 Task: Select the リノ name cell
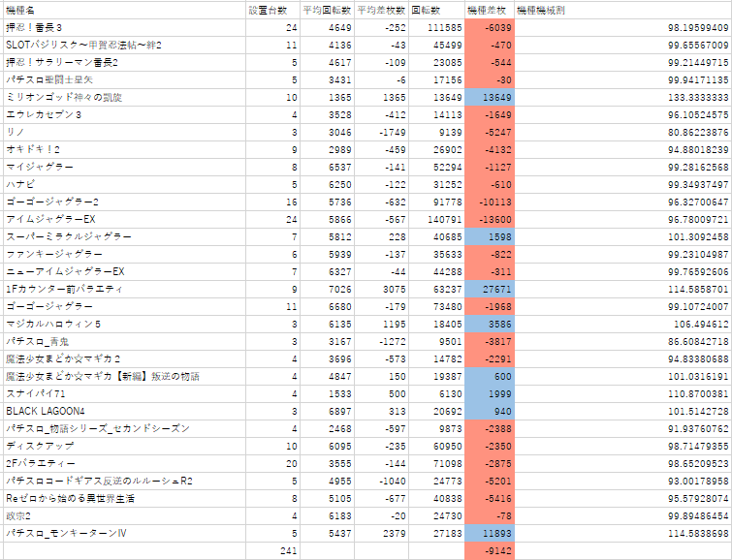tap(124, 133)
